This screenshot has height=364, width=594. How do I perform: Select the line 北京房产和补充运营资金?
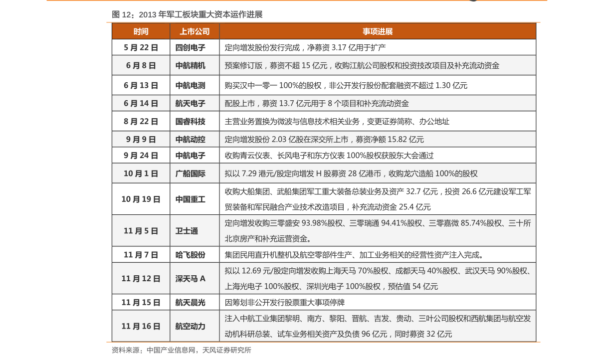point(268,239)
